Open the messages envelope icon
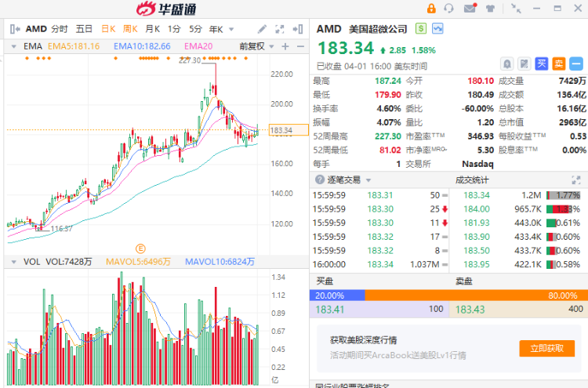Image resolution: width=588 pixels, height=388 pixels. pyautogui.click(x=470, y=8)
